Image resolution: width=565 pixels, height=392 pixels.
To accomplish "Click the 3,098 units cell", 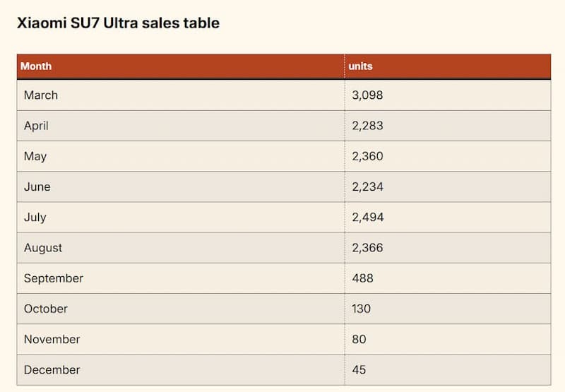I will [367, 95].
